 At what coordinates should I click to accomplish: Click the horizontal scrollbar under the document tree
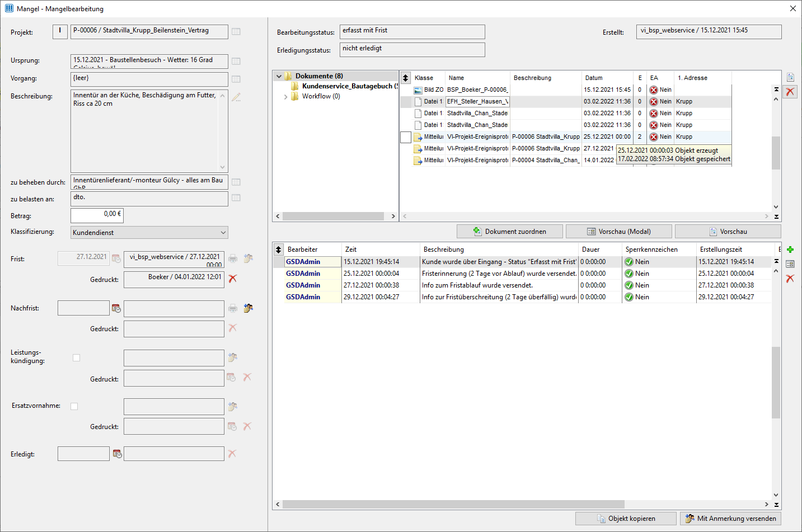click(x=333, y=216)
